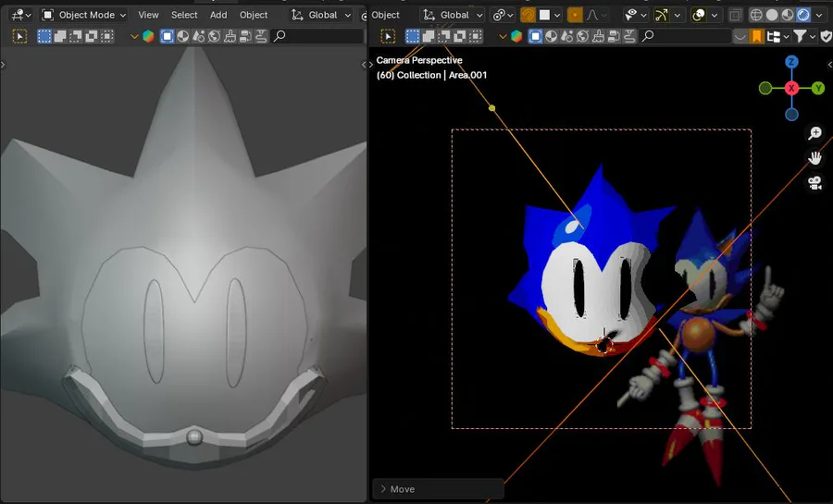Toggle proportional editing orange dot button
The image size is (833, 504).
click(574, 15)
